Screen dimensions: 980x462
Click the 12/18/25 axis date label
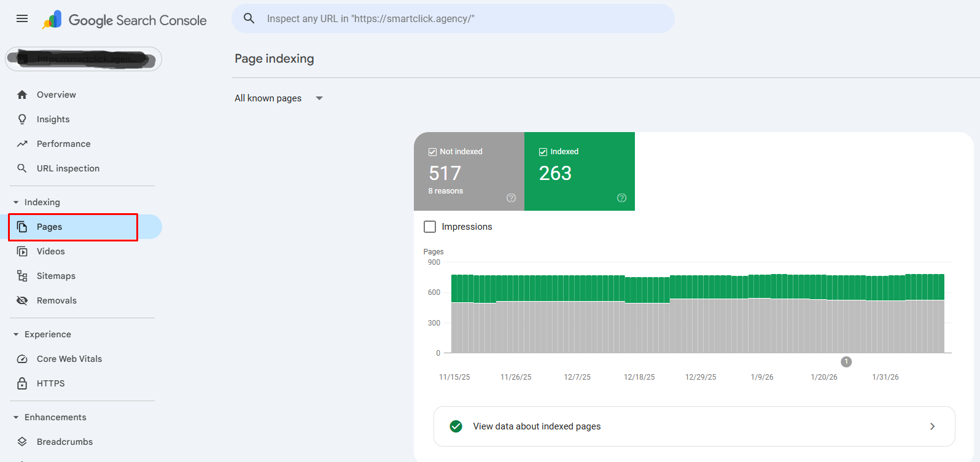click(x=639, y=377)
